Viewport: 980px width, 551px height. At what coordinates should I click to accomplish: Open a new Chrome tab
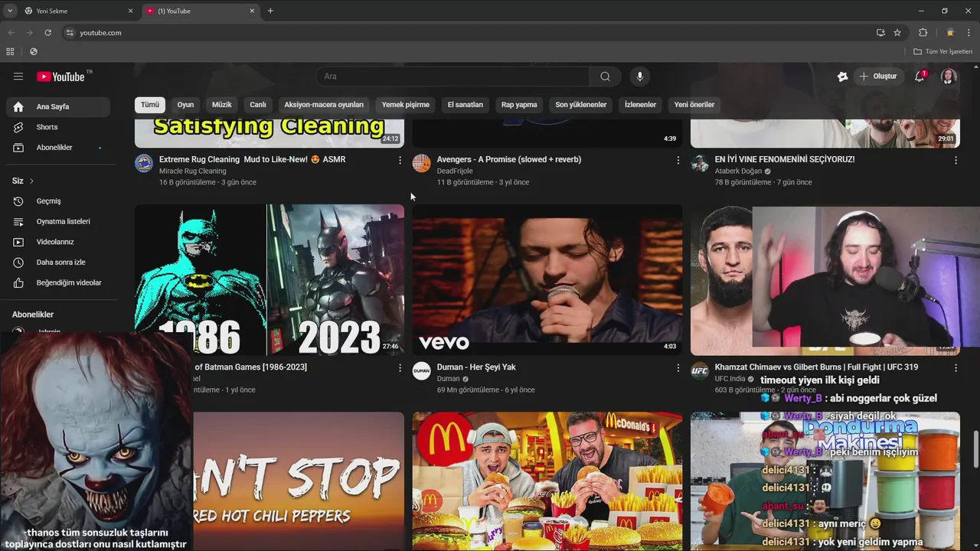tap(270, 11)
